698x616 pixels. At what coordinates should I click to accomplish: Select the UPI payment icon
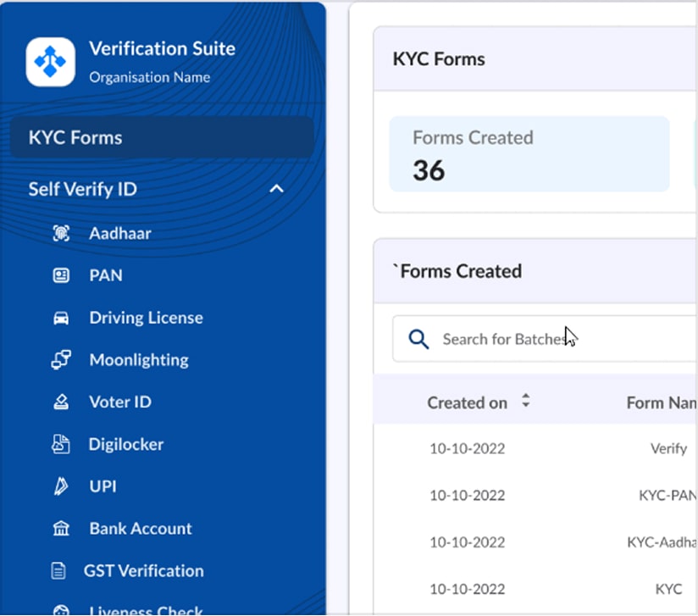click(61, 486)
